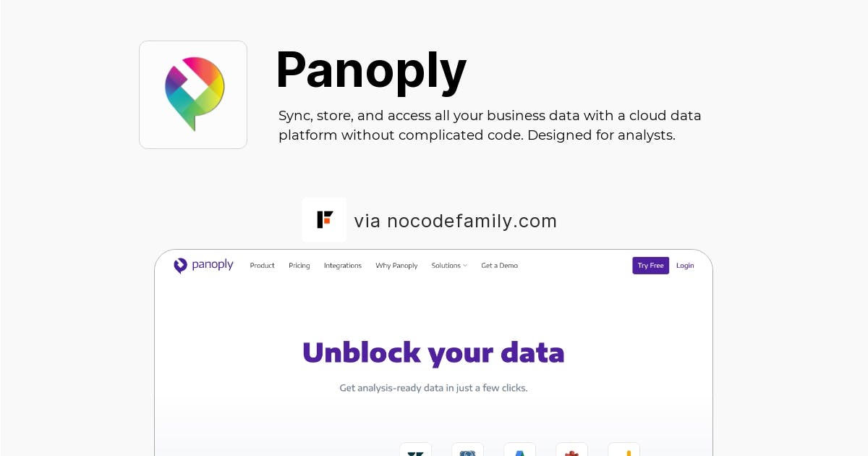Image resolution: width=868 pixels, height=456 pixels.
Task: Open the PostgreSQL elephant integration tile
Action: pyautogui.click(x=468, y=449)
